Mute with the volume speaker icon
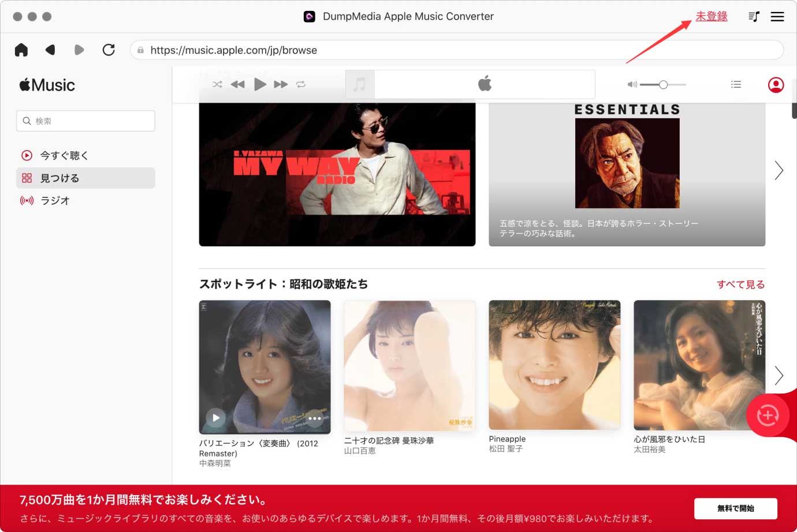The width and height of the screenshot is (797, 532). pyautogui.click(x=632, y=84)
